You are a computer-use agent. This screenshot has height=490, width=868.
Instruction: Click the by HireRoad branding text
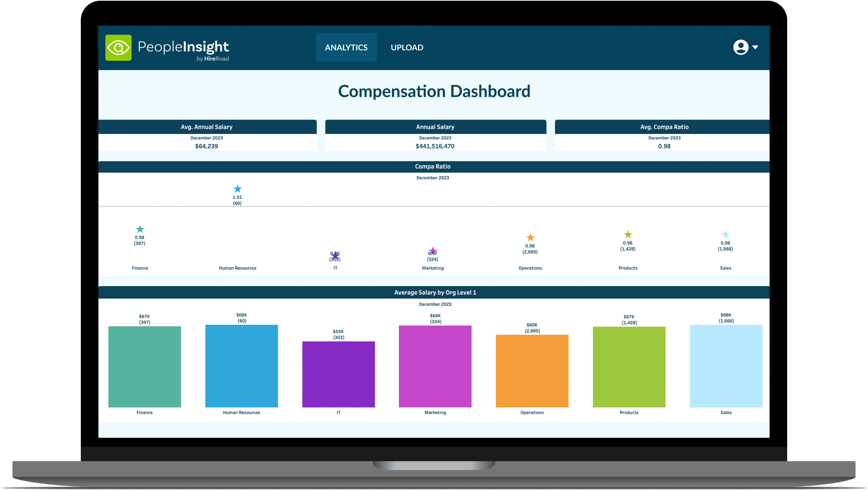pos(213,59)
